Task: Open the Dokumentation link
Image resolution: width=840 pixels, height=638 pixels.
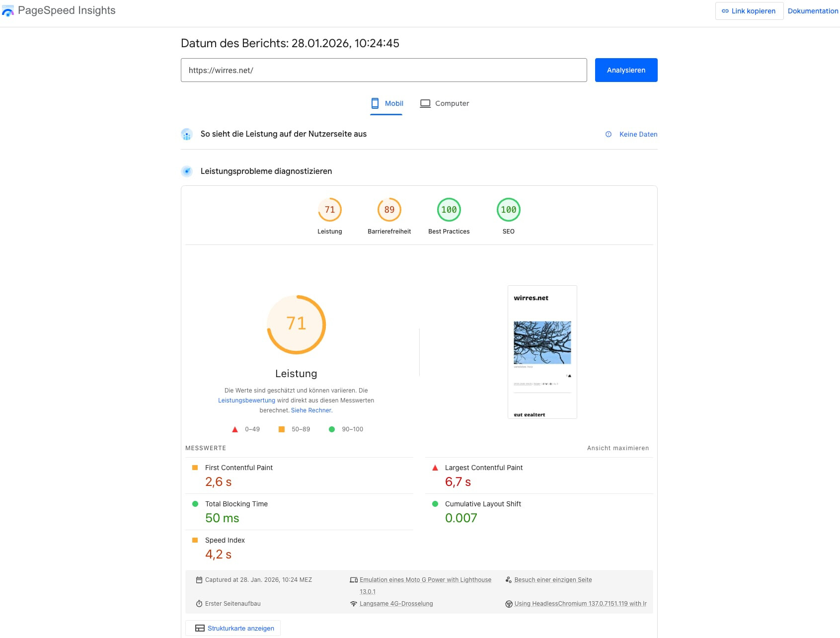Action: (813, 11)
